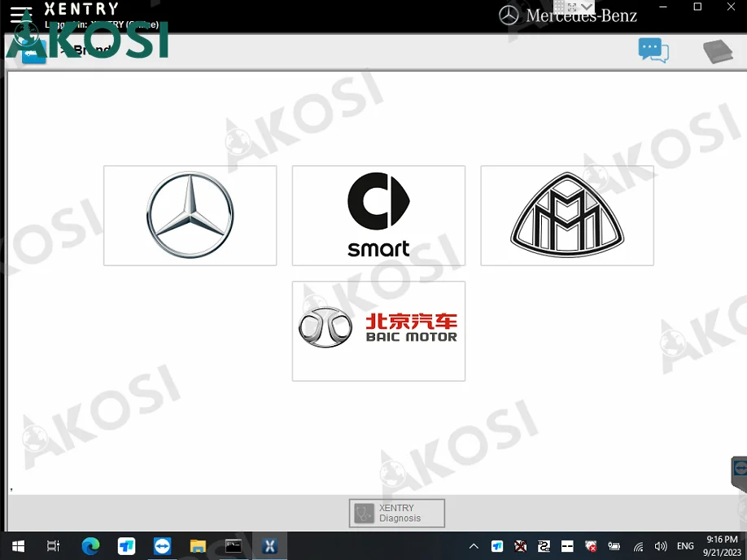Image resolution: width=747 pixels, height=560 pixels.
Task: Click the ENG language indicator
Action: pos(685,546)
